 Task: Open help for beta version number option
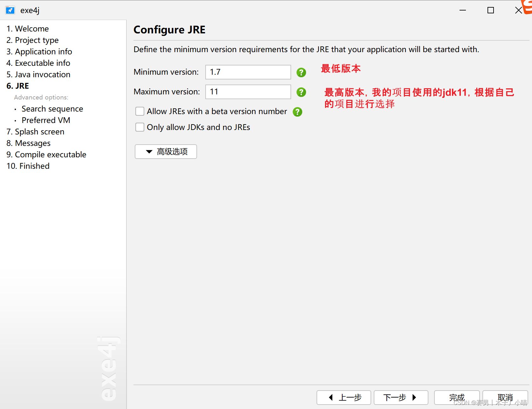297,112
